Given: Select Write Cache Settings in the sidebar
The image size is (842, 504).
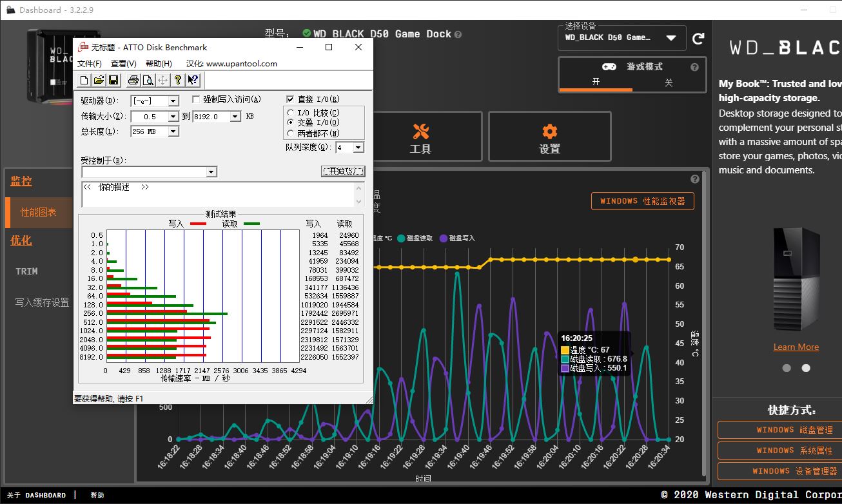Looking at the screenshot, I should [x=42, y=302].
